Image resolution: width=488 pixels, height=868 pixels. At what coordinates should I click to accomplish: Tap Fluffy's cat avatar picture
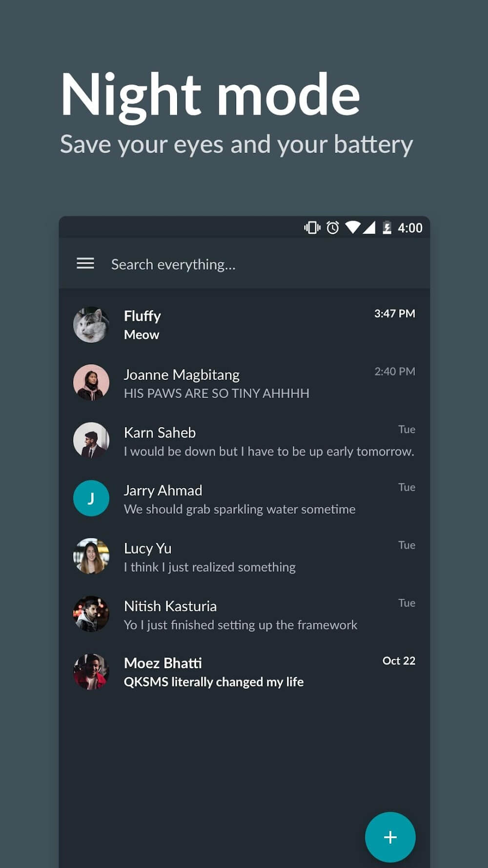91,325
